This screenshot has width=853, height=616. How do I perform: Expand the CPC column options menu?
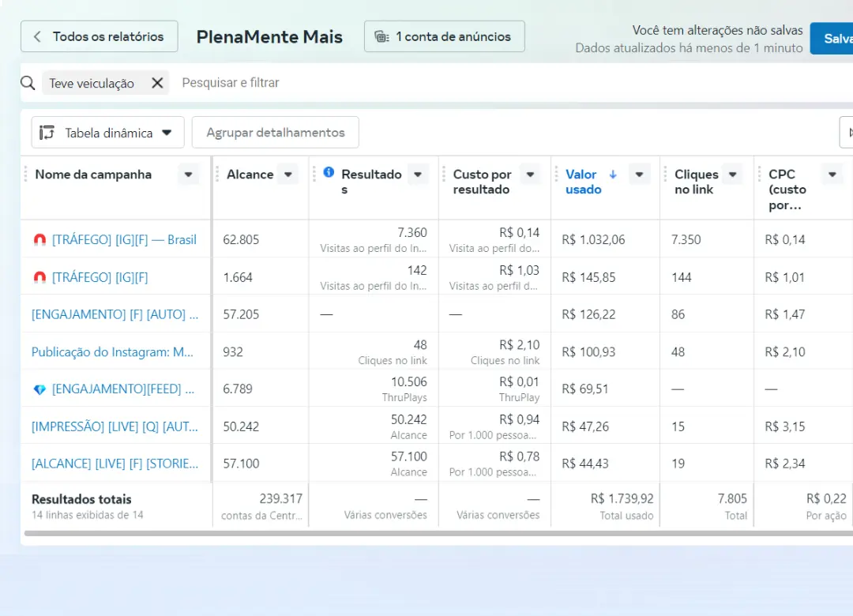pyautogui.click(x=832, y=175)
